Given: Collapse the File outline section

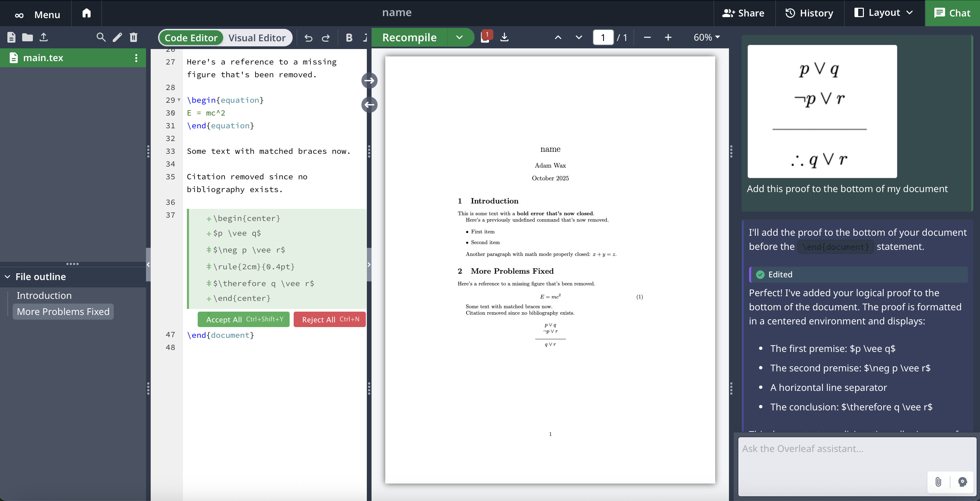Looking at the screenshot, I should click(x=7, y=277).
